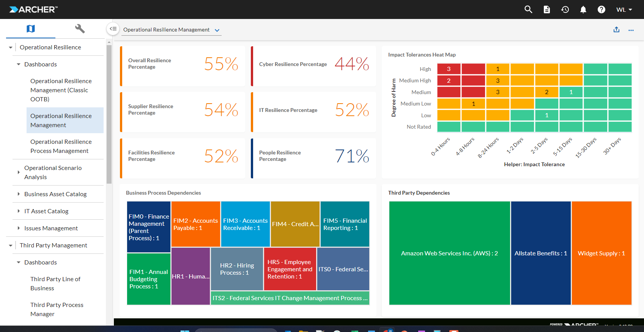Expand the Business Asset Catalog node
This screenshot has height=332, width=644.
point(19,194)
